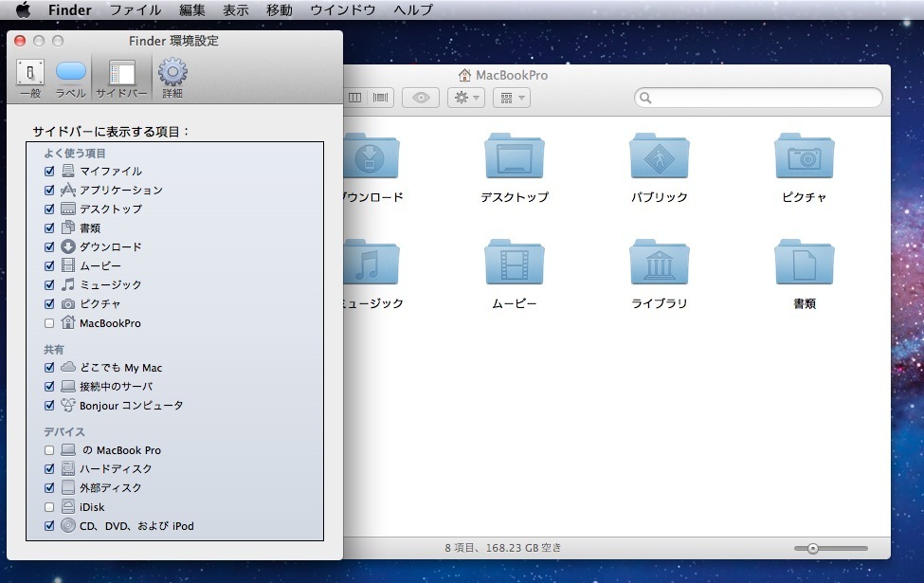Open the Apple menu
Image resolution: width=924 pixels, height=583 pixels.
[x=24, y=10]
